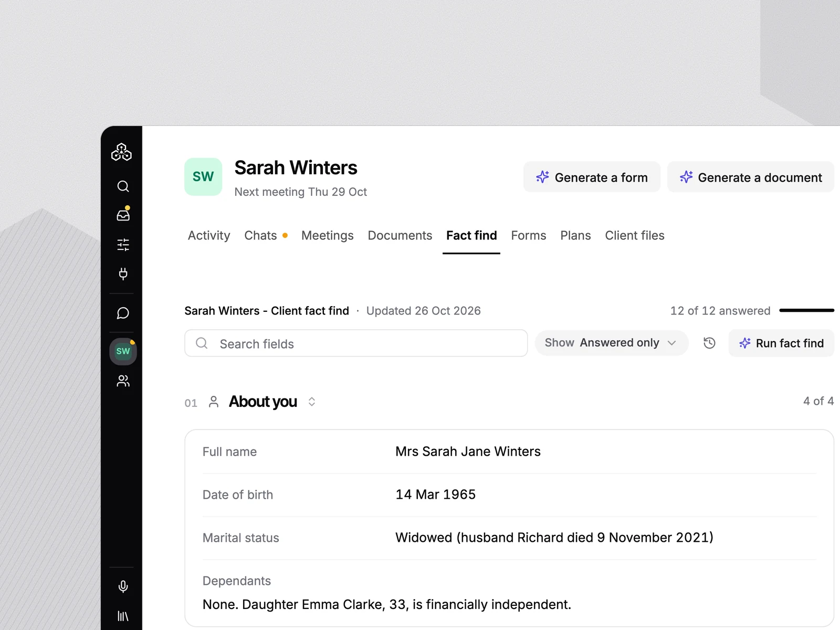
Task: Open the plug integrations icon in sidebar
Action: pos(123,274)
